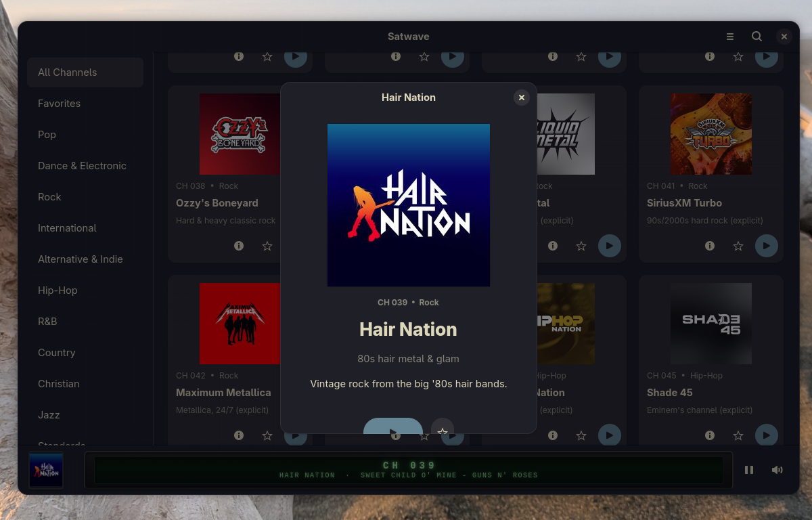This screenshot has height=520, width=812.
Task: Show info for SiriusXM Turbo channel
Action: 710,246
